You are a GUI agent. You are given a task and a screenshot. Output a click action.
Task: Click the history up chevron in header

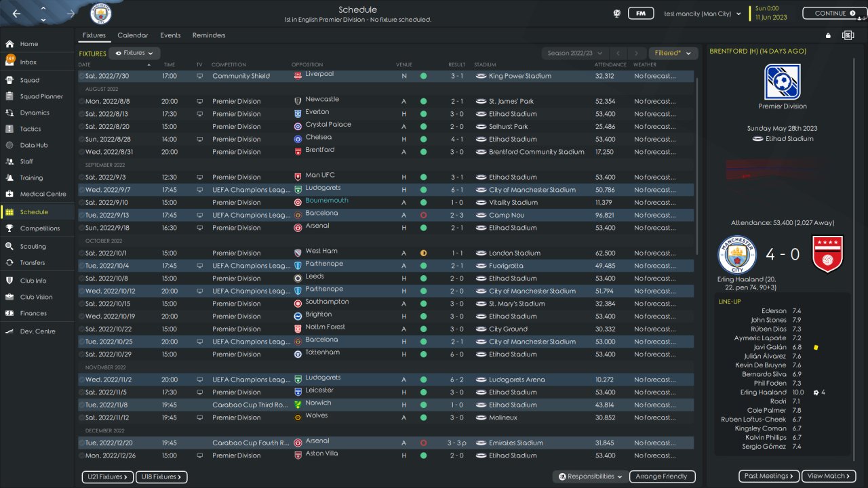click(x=43, y=8)
